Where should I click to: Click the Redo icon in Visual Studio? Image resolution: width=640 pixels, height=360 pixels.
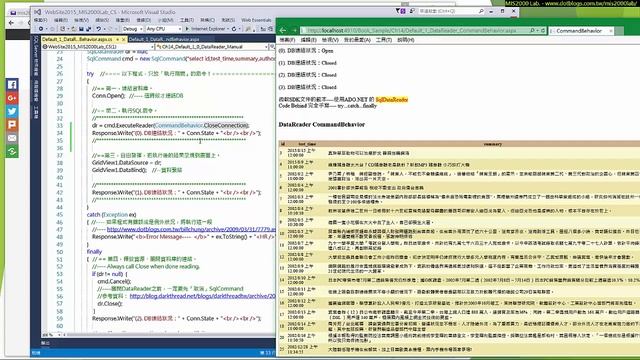coord(111,29)
